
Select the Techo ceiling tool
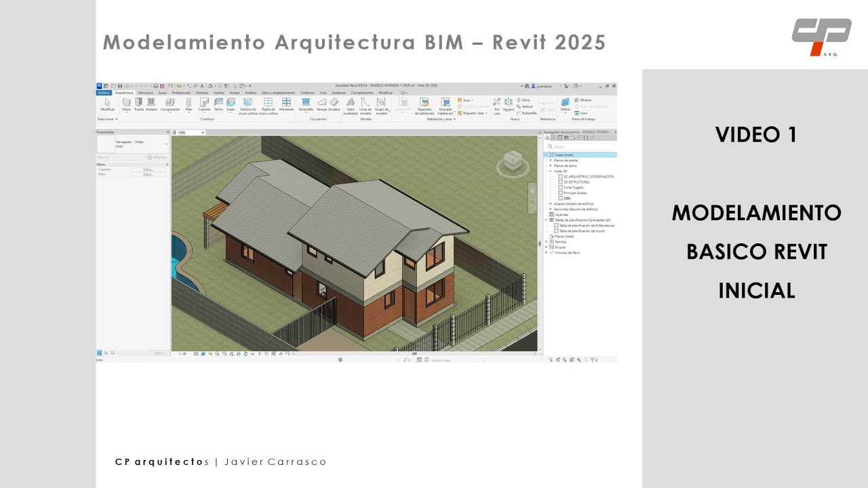[218, 104]
